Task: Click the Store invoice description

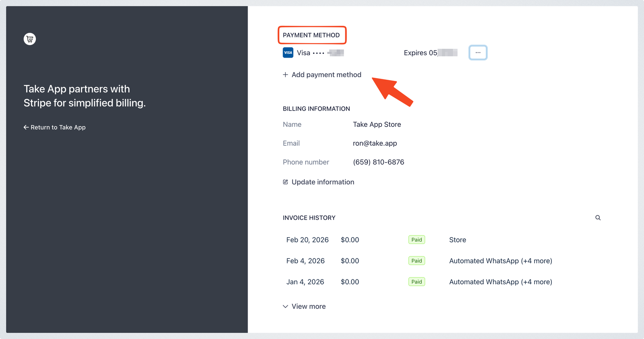Action: pos(458,240)
